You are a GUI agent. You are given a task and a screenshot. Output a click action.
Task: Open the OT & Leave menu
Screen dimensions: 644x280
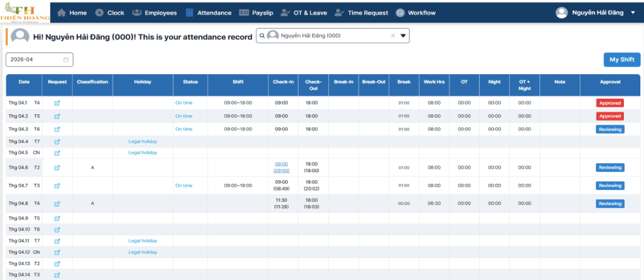tap(304, 13)
